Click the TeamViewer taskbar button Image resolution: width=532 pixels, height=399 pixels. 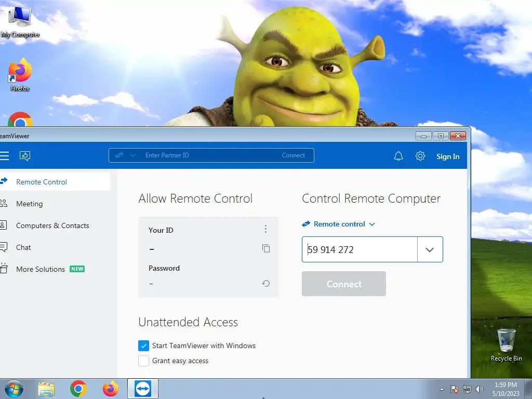[143, 389]
